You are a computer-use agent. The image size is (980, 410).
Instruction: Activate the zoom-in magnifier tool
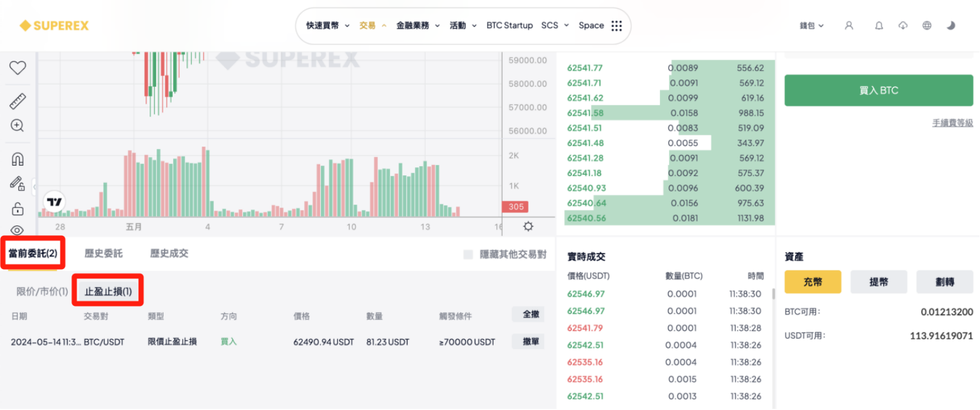pos(17,126)
